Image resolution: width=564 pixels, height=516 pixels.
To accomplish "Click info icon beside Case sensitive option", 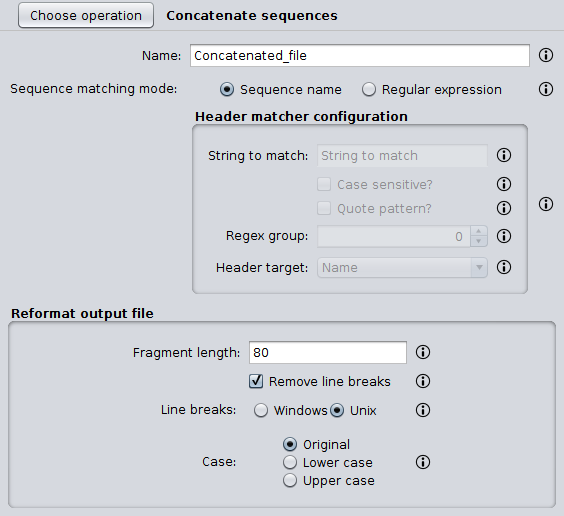I will pos(504,184).
